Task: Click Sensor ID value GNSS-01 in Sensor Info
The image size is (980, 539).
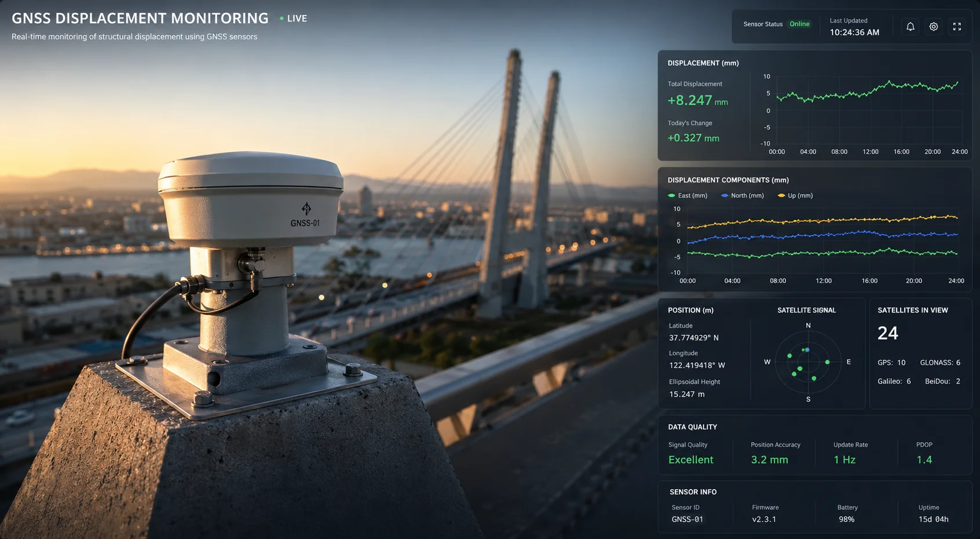Action: tap(687, 519)
